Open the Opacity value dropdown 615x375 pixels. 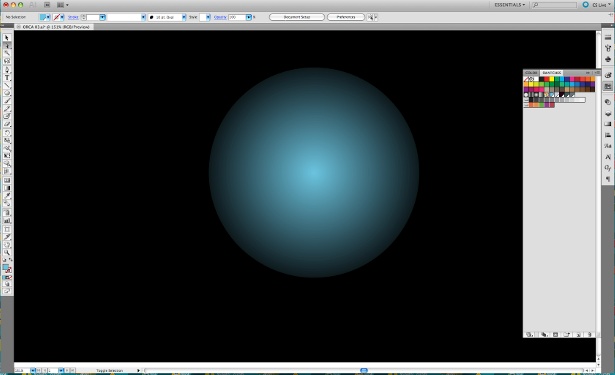(249, 17)
